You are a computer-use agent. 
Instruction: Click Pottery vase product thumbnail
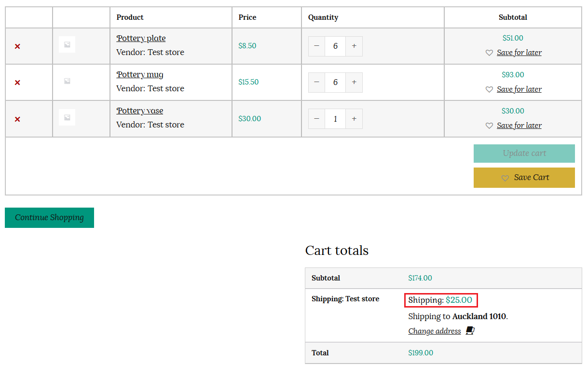[x=67, y=117]
